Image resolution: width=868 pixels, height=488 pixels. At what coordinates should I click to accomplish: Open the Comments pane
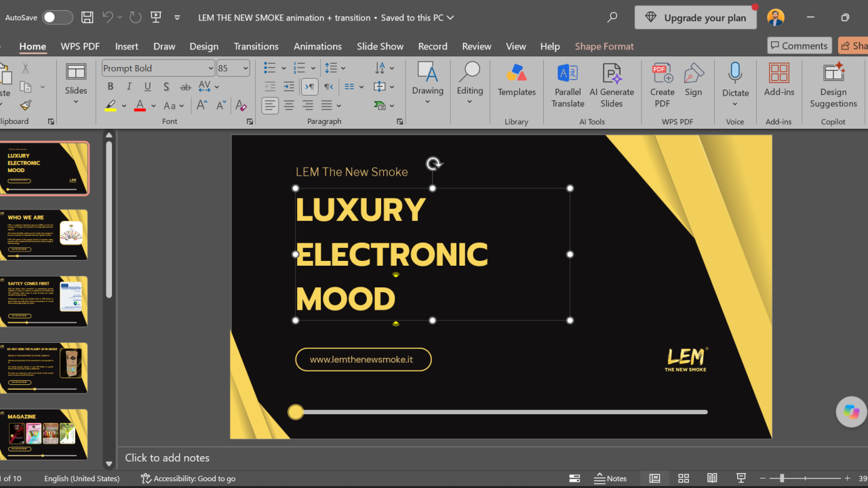(800, 45)
